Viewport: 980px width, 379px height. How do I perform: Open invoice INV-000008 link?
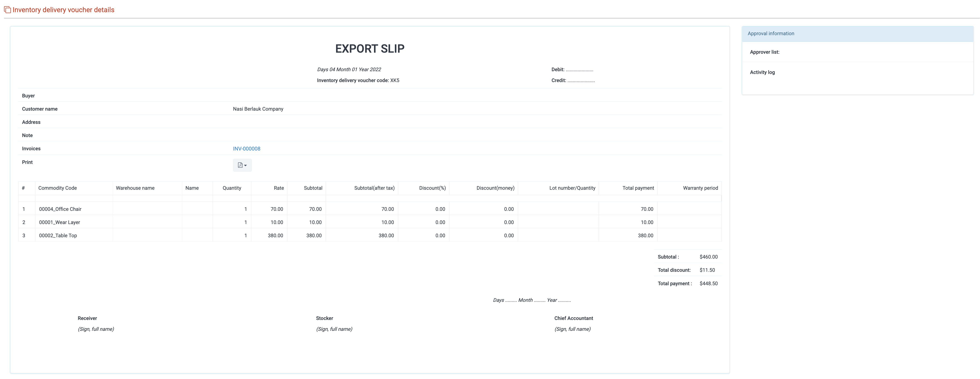[x=246, y=149]
